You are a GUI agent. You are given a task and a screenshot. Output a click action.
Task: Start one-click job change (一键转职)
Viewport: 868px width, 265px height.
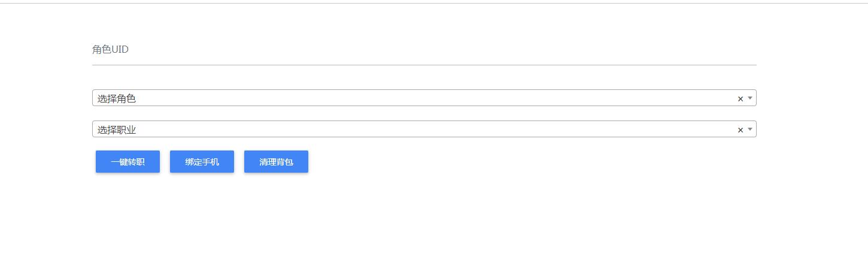[x=128, y=162]
